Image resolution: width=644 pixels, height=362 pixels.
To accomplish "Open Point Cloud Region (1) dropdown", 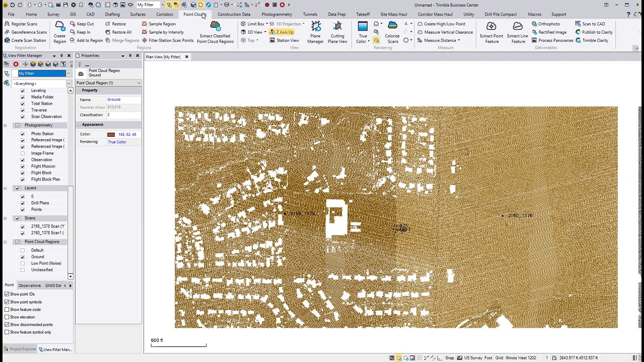I will [x=138, y=83].
